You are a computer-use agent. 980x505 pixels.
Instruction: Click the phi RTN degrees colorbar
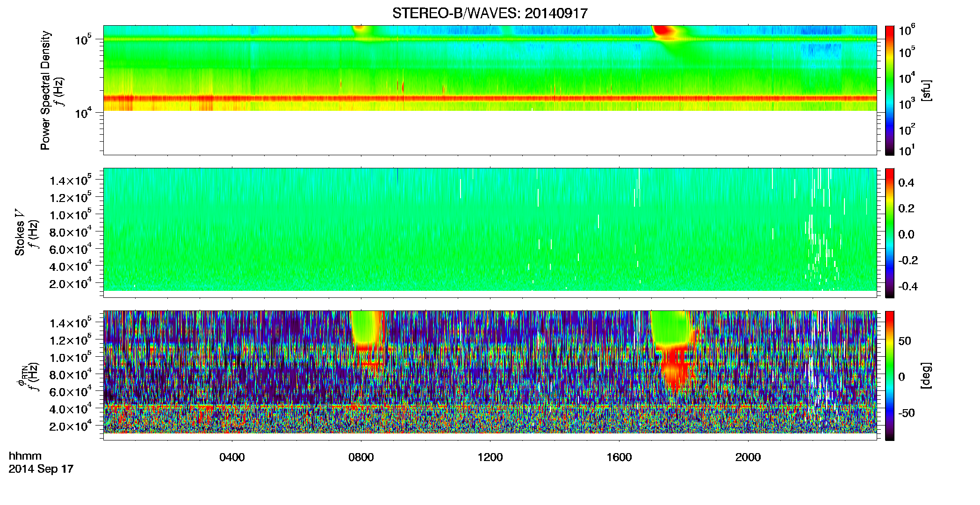point(890,375)
